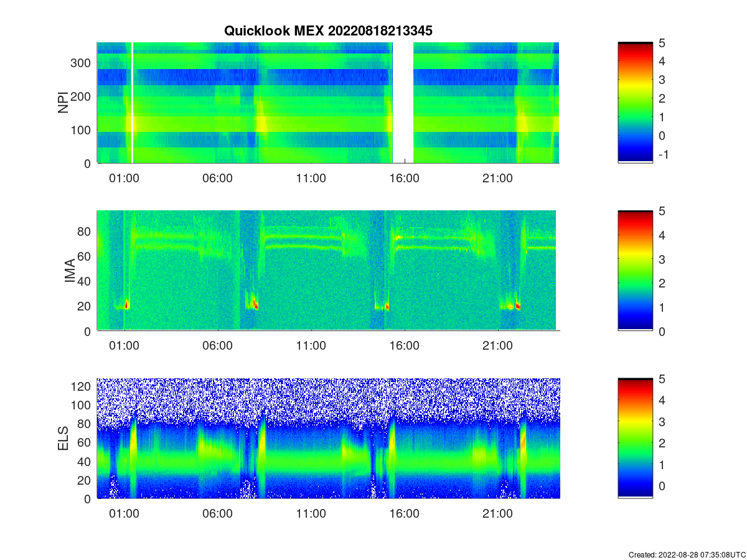The width and height of the screenshot is (747, 560).
Task: Click the IMA panel's color bar
Action: 635,270
